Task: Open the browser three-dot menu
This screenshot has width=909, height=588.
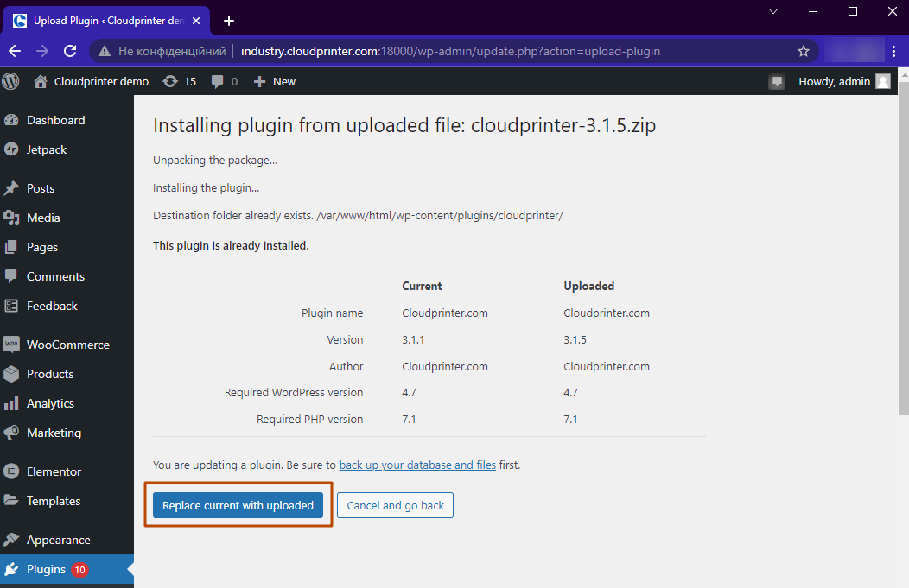Action: [x=894, y=51]
